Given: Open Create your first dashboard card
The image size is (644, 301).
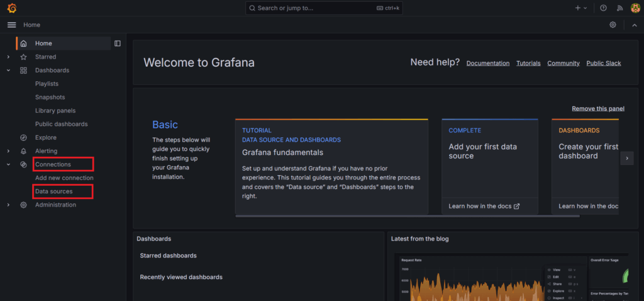Looking at the screenshot, I should [586, 166].
